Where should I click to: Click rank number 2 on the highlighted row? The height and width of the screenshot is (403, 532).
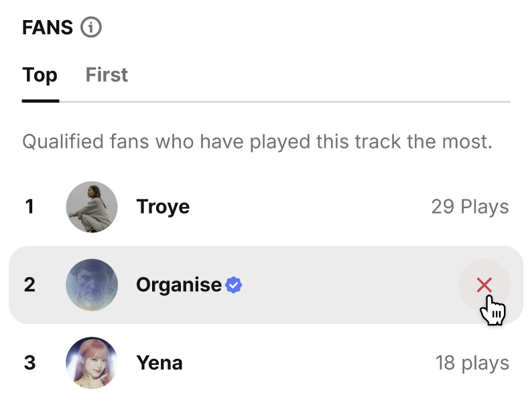click(29, 285)
